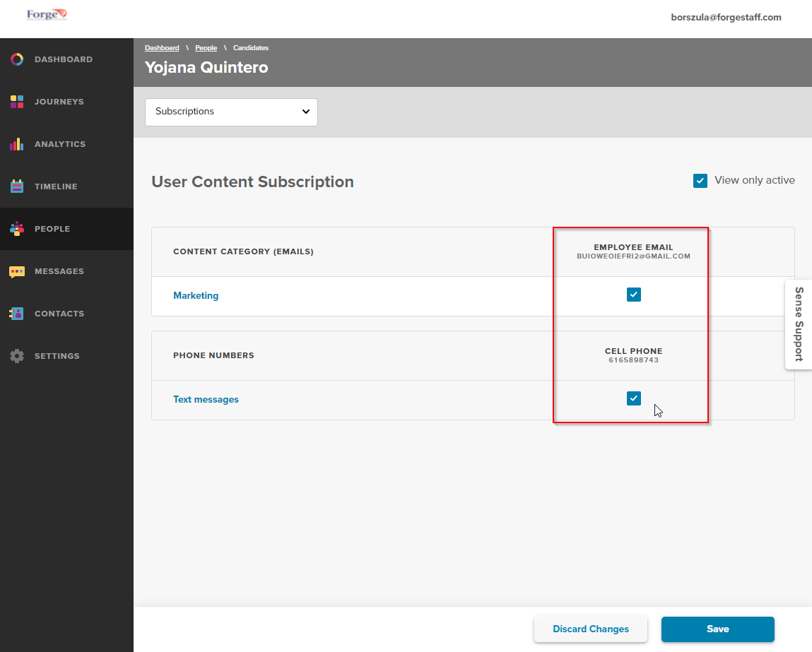Click the BUIOWEOIEFRI2@GMAIL.COM email text
Image resolution: width=812 pixels, height=652 pixels.
coord(633,256)
